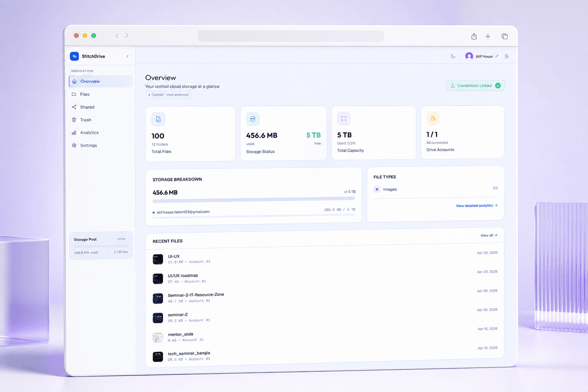Click the 5 TB free value
The width and height of the screenshot is (588, 392).
pyautogui.click(x=314, y=135)
